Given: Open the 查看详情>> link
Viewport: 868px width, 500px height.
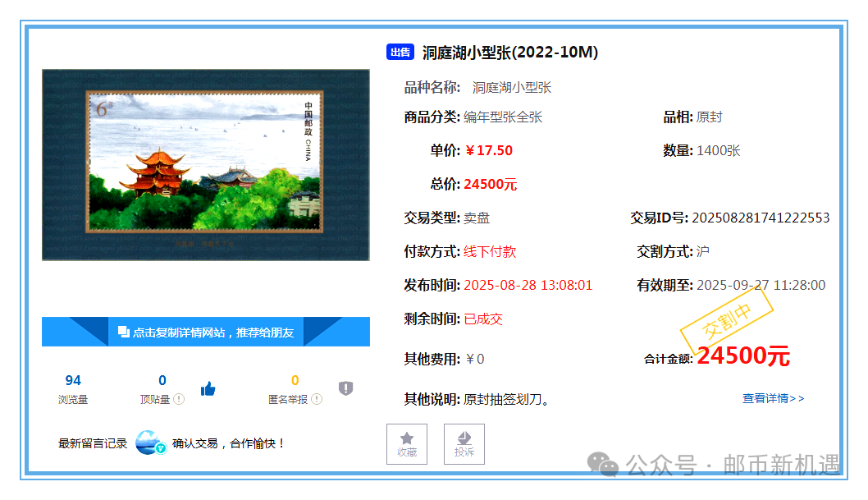Looking at the screenshot, I should point(774,398).
